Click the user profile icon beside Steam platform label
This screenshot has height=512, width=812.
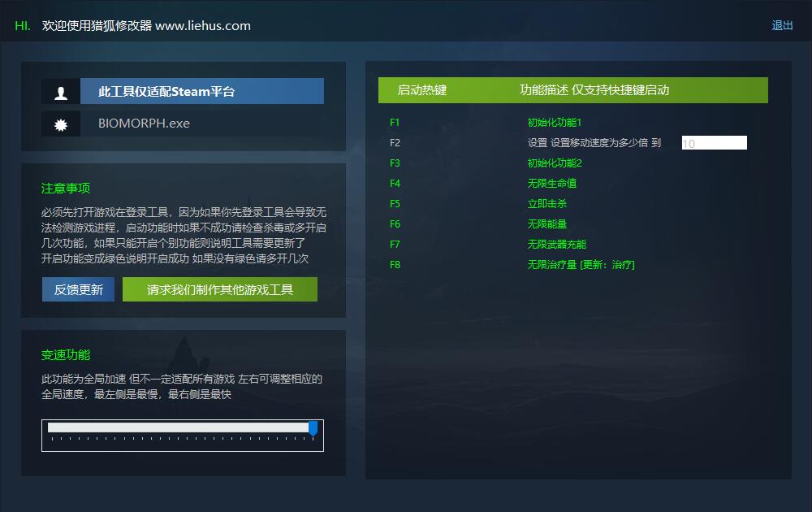(61, 92)
